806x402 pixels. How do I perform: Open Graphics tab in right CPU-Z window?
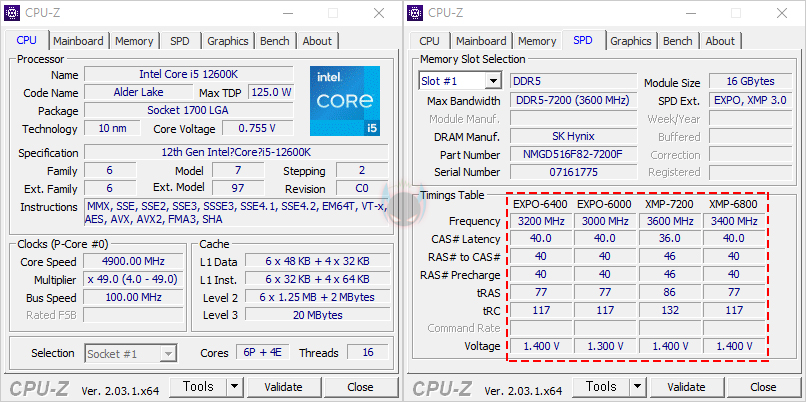631,41
